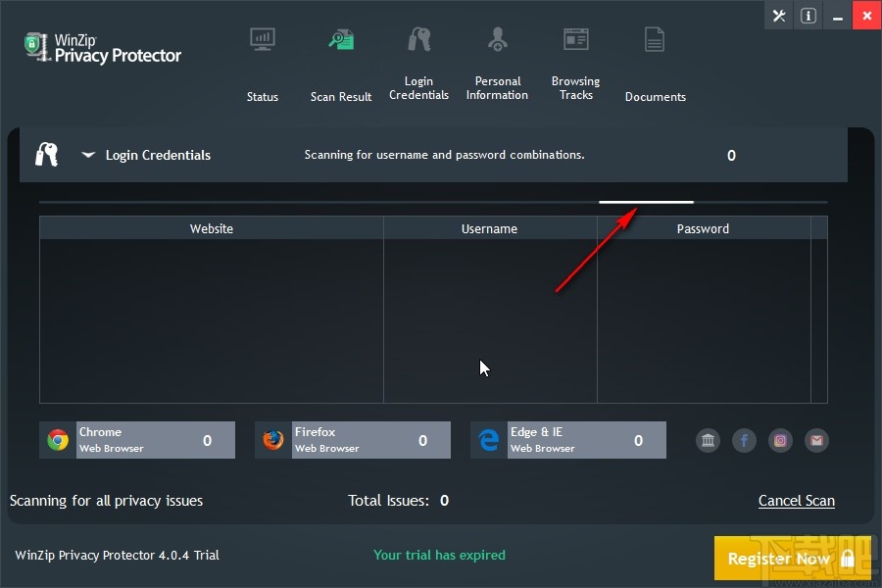882x588 pixels.
Task: Click 'Scanning for username and password combinations.' text
Action: click(x=444, y=155)
